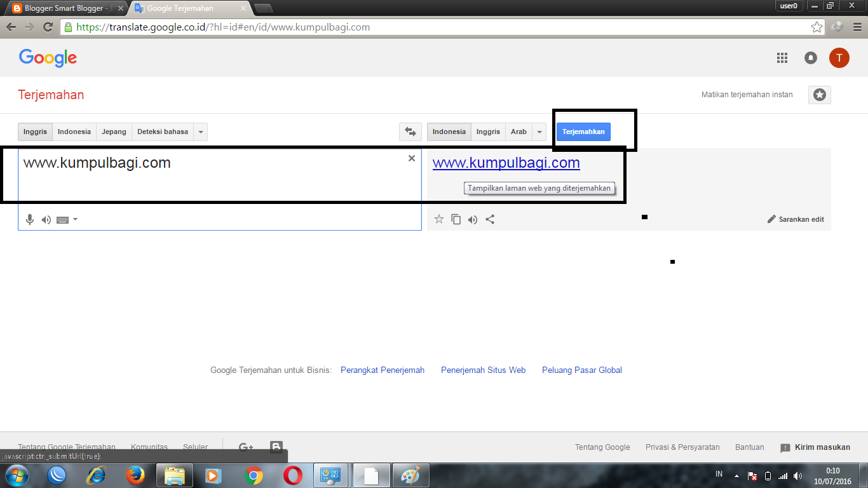Share the translation icon
Screen dimensions: 868x488
coord(490,219)
